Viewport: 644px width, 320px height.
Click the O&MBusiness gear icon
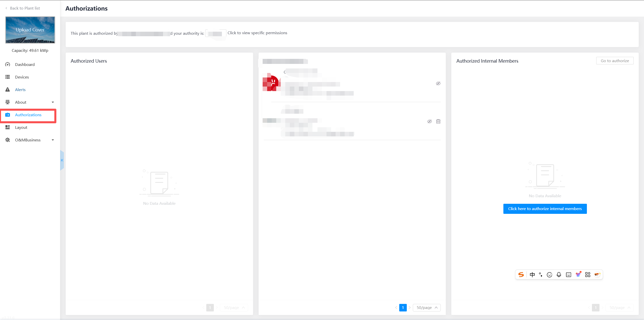tap(8, 140)
